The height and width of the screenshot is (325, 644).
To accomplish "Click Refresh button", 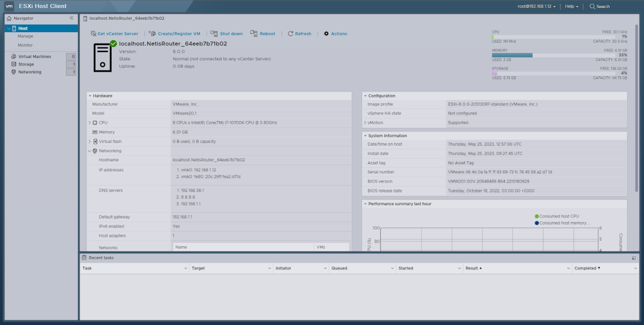I will [x=299, y=34].
